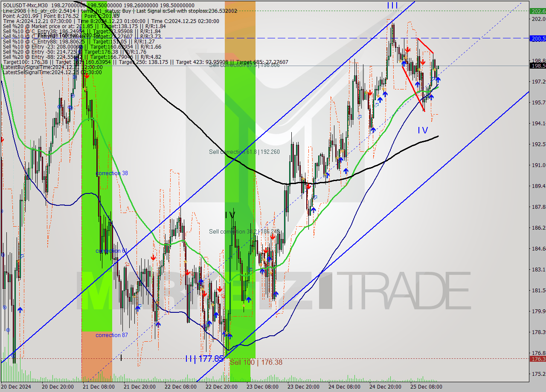
Task: Click the black 198.5 current price tag
Action: [537, 66]
